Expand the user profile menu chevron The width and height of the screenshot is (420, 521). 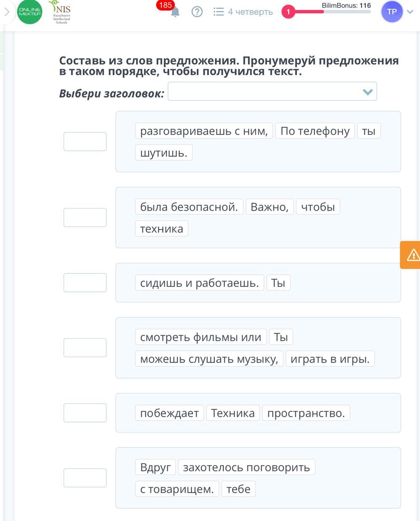pos(410,12)
